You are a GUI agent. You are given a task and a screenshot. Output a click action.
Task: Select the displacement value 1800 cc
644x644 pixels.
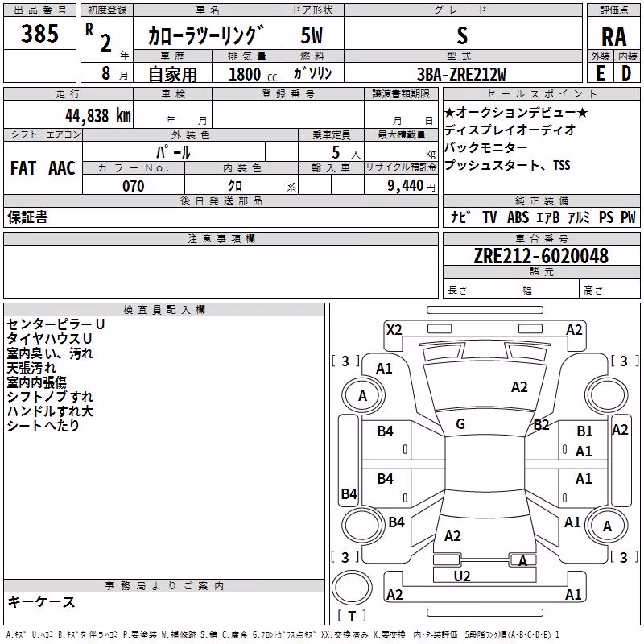(x=253, y=74)
